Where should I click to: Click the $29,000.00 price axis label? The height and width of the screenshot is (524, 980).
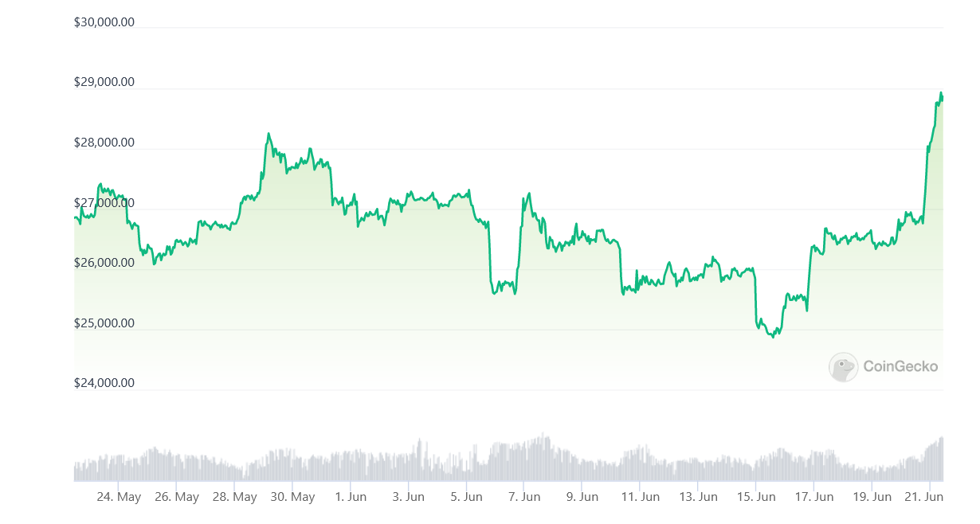104,82
